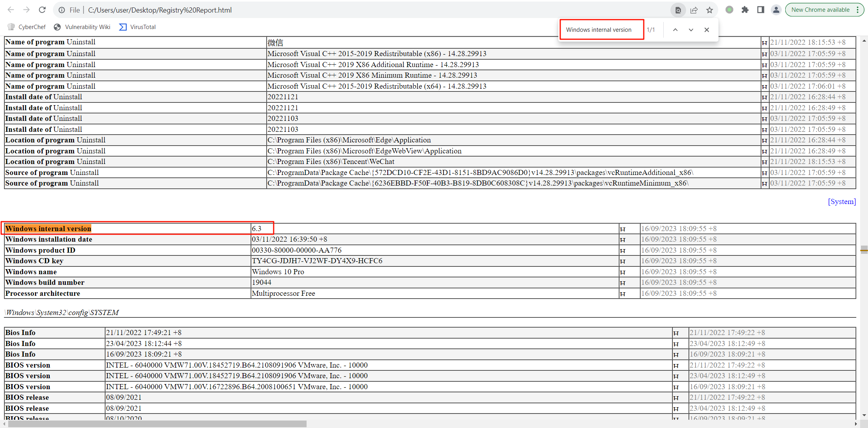
Task: Click the CyberChef bookmark
Action: coord(27,27)
